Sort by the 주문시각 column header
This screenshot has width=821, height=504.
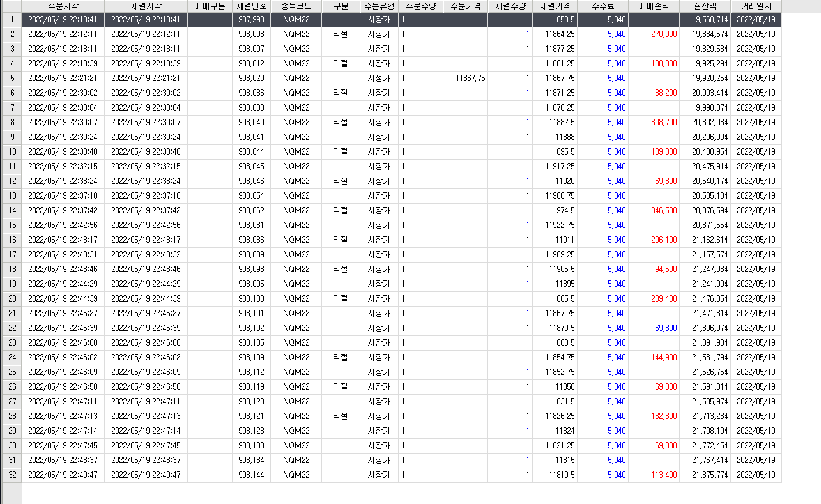point(63,6)
